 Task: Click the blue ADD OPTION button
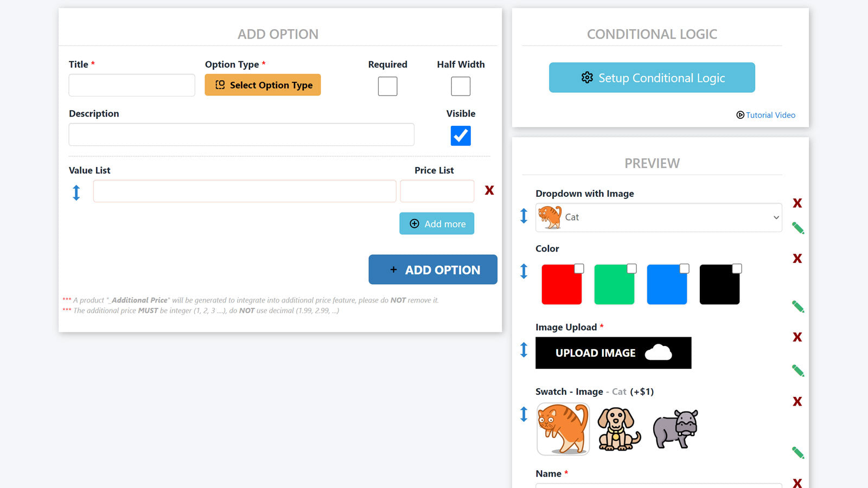[x=433, y=269]
